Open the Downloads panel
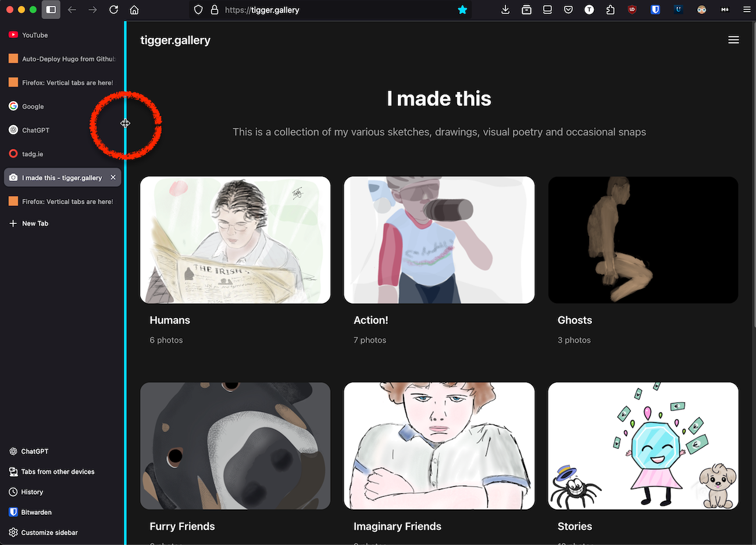The width and height of the screenshot is (756, 545). (505, 10)
